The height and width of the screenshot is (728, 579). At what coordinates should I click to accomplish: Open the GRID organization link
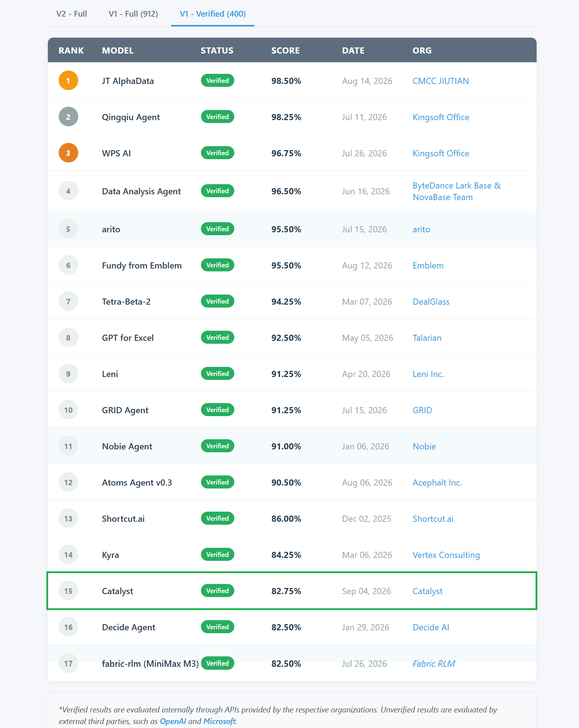pyautogui.click(x=423, y=410)
